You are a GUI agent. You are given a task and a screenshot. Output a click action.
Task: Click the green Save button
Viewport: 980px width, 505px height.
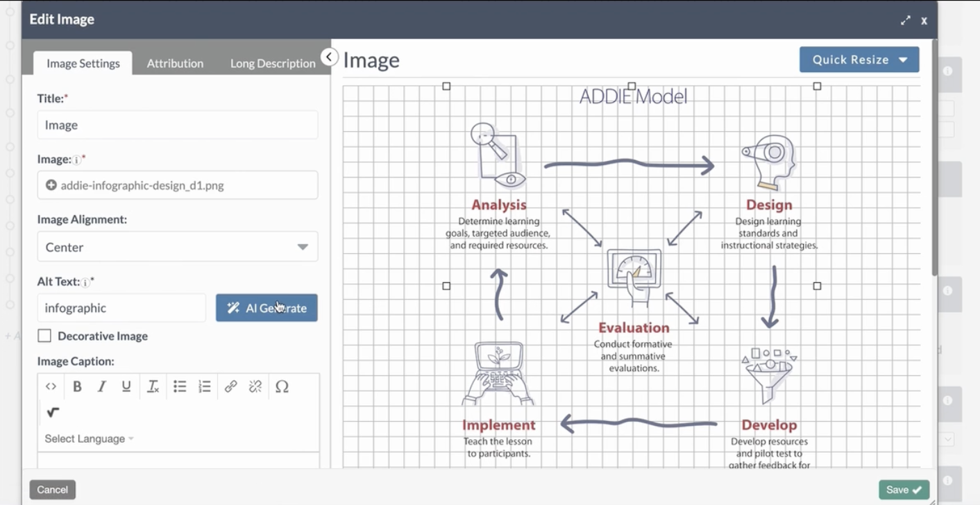[x=904, y=490]
